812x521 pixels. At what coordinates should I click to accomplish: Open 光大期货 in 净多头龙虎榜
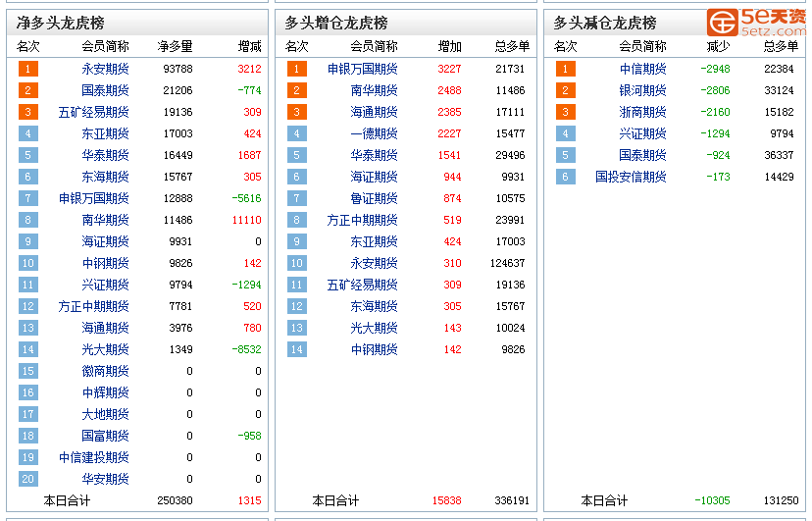click(x=105, y=349)
